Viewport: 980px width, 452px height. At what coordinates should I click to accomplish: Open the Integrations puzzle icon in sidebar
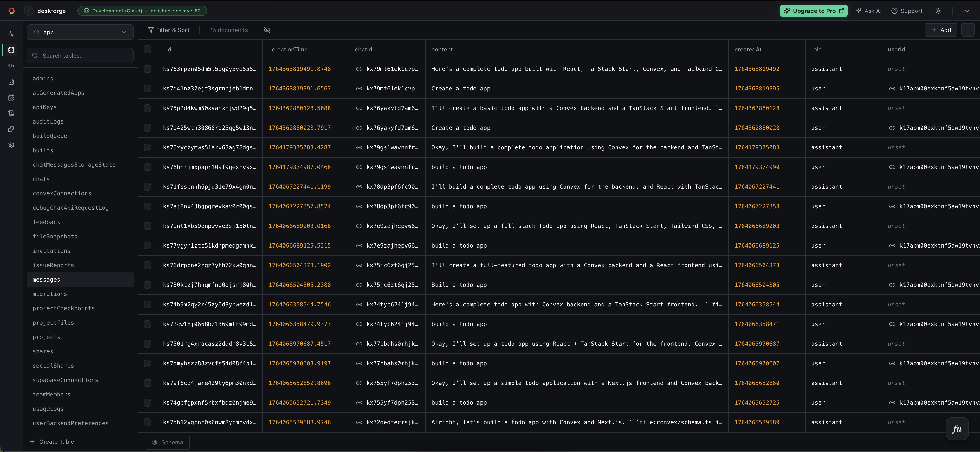12,129
